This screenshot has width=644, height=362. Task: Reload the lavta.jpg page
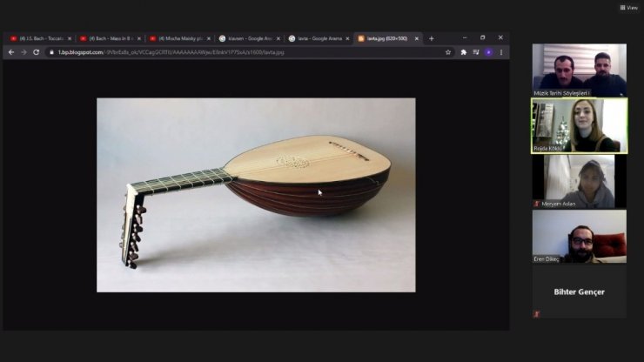click(36, 52)
